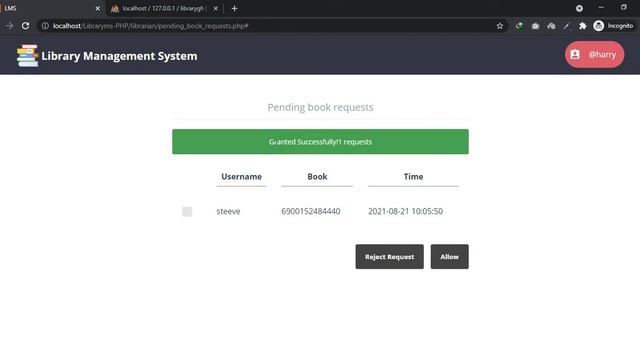Click the extension icon left of the pen
Image resolution: width=640 pixels, height=360 pixels.
551,26
